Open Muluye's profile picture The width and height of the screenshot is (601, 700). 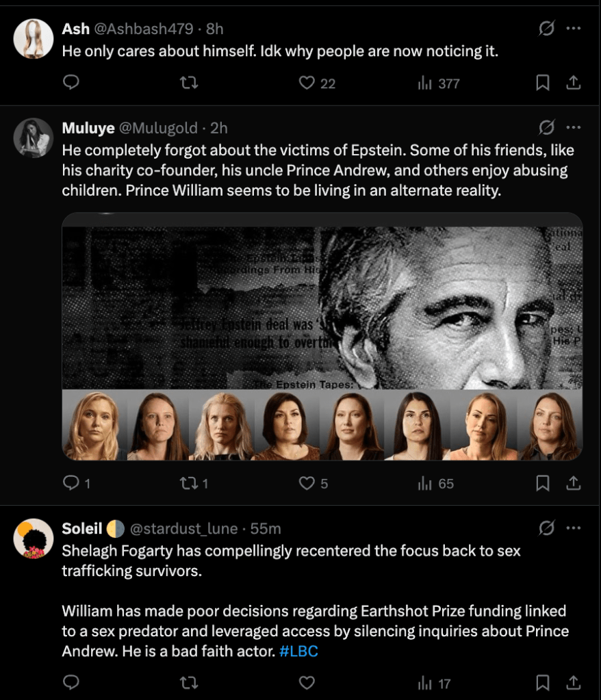point(33,138)
